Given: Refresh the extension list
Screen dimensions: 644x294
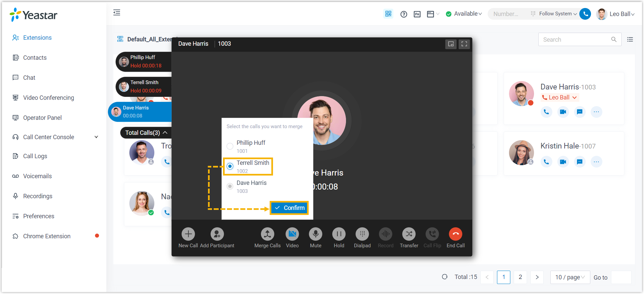Looking at the screenshot, I should (x=445, y=277).
